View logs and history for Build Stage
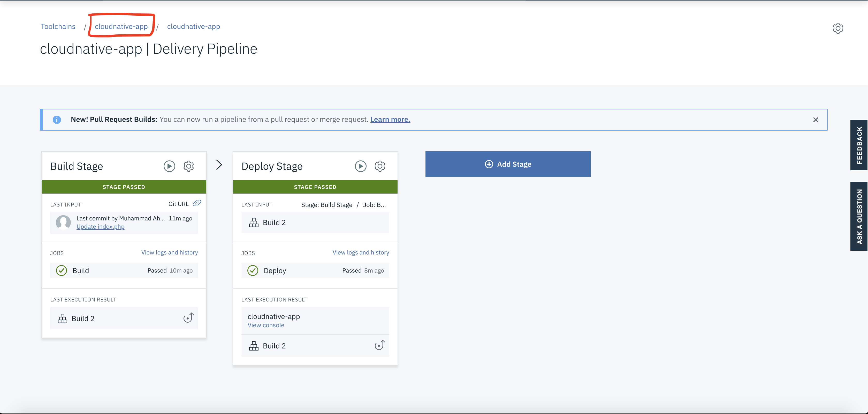 tap(170, 252)
